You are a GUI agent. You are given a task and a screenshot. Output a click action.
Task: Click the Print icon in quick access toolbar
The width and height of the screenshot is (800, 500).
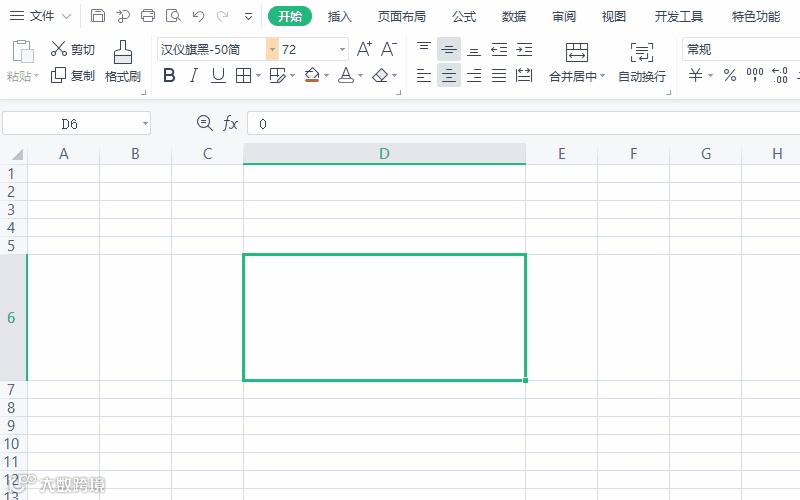(x=148, y=16)
